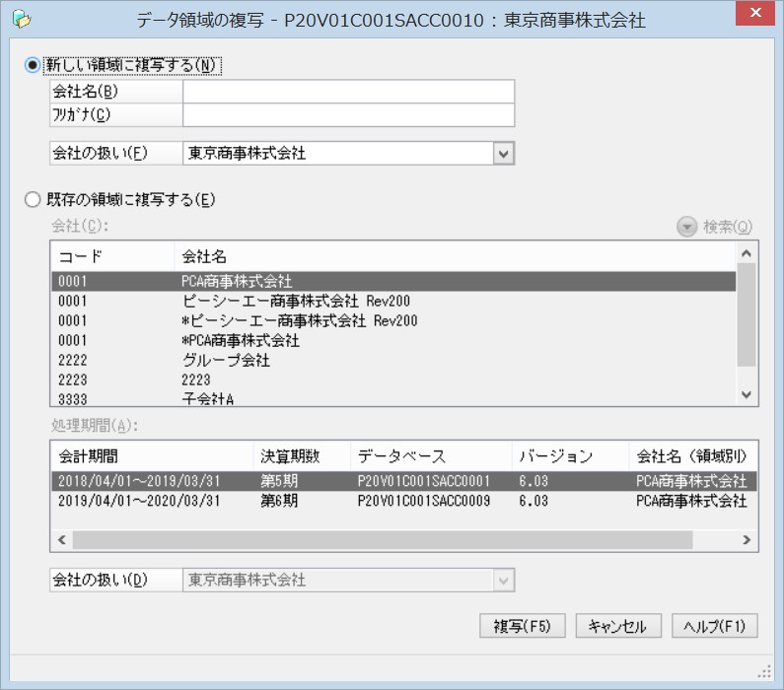The width and height of the screenshot is (784, 690).
Task: Click period list scroll right arrow
Action: (747, 539)
